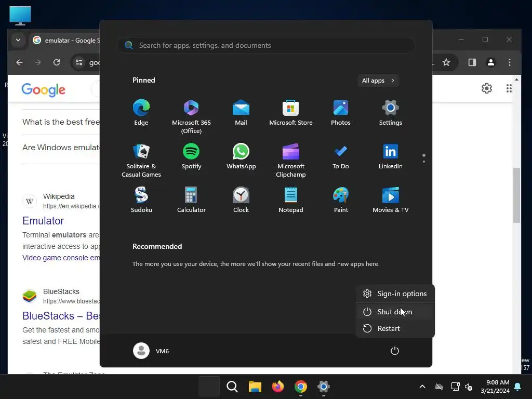Go to next pinned apps page dots
The height and width of the screenshot is (399, 532).
click(424, 158)
